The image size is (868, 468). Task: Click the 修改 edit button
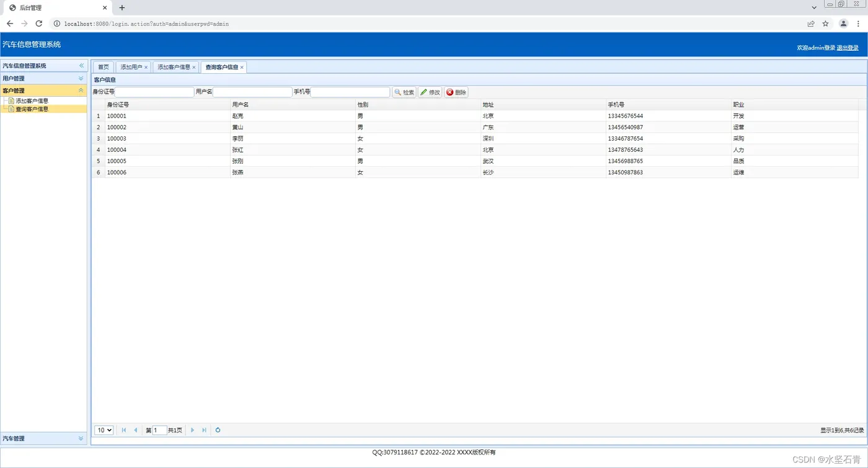(x=430, y=92)
